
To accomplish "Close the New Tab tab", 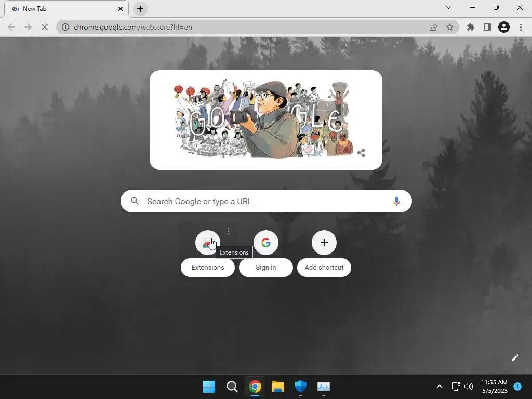I will [121, 9].
